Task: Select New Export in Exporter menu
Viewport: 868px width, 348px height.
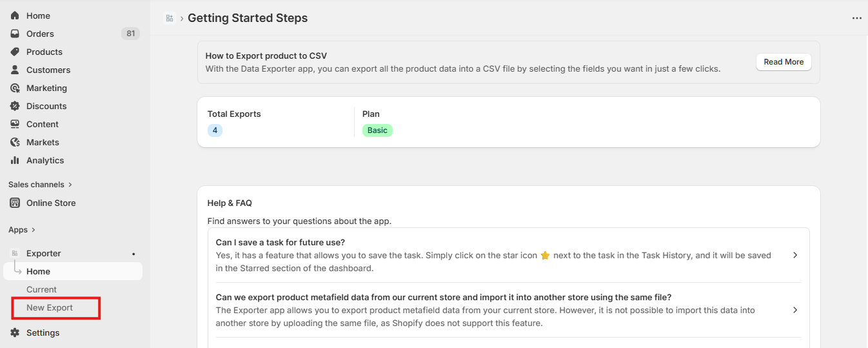Action: click(50, 308)
